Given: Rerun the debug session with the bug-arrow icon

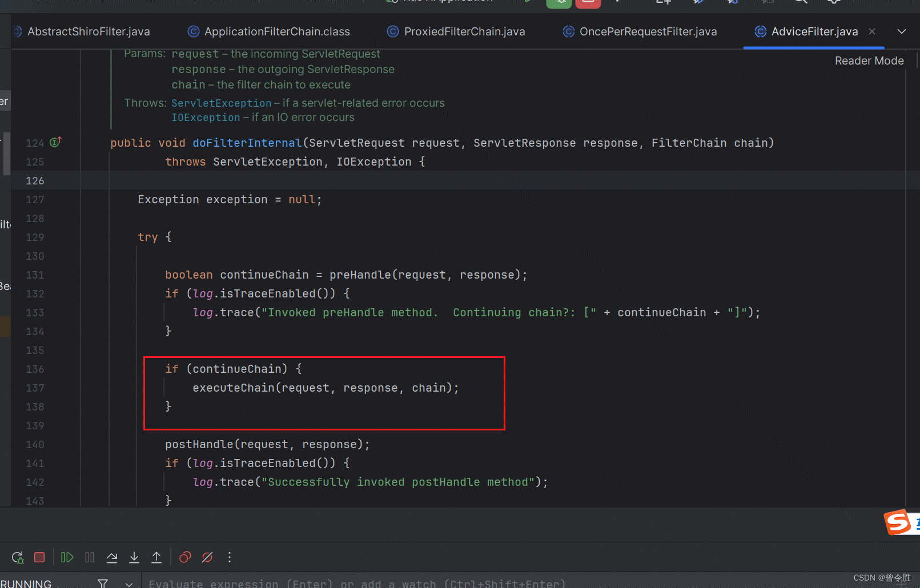Looking at the screenshot, I should click(x=18, y=557).
